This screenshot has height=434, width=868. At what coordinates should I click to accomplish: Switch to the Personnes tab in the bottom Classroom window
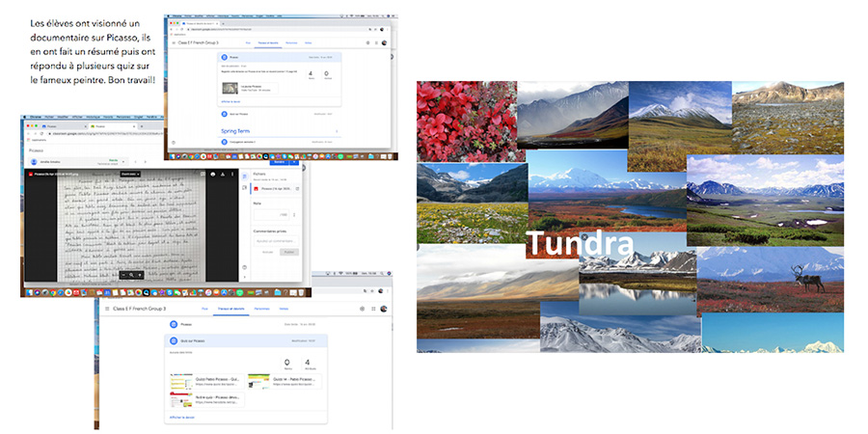(x=261, y=309)
